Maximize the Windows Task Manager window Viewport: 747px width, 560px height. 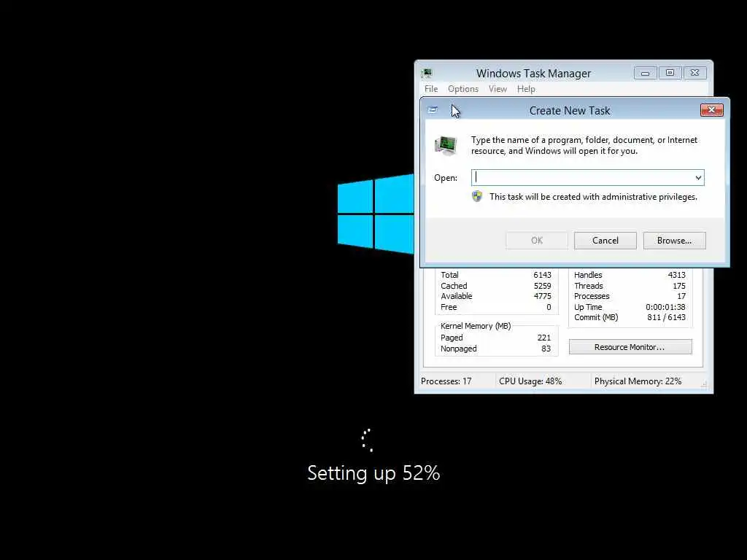click(670, 73)
